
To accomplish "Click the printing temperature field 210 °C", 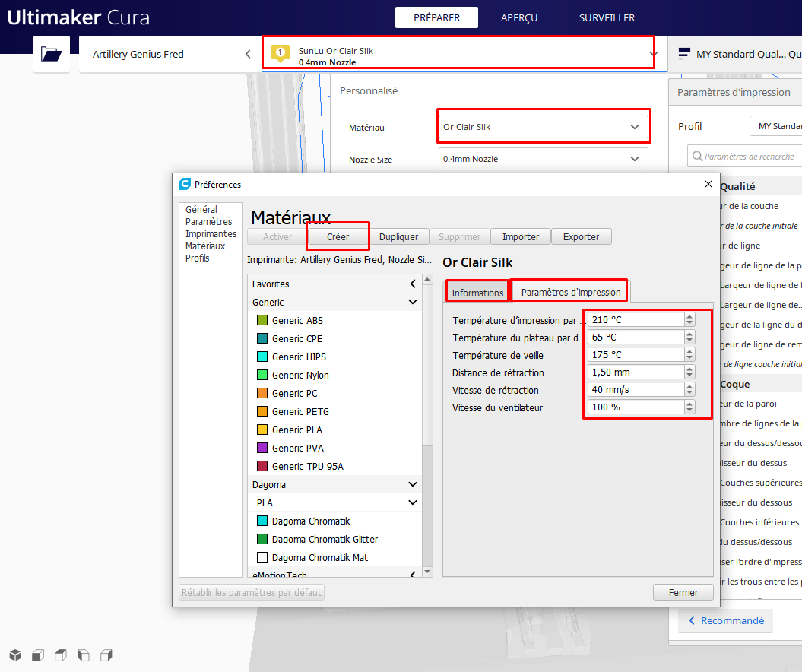I will pyautogui.click(x=636, y=319).
